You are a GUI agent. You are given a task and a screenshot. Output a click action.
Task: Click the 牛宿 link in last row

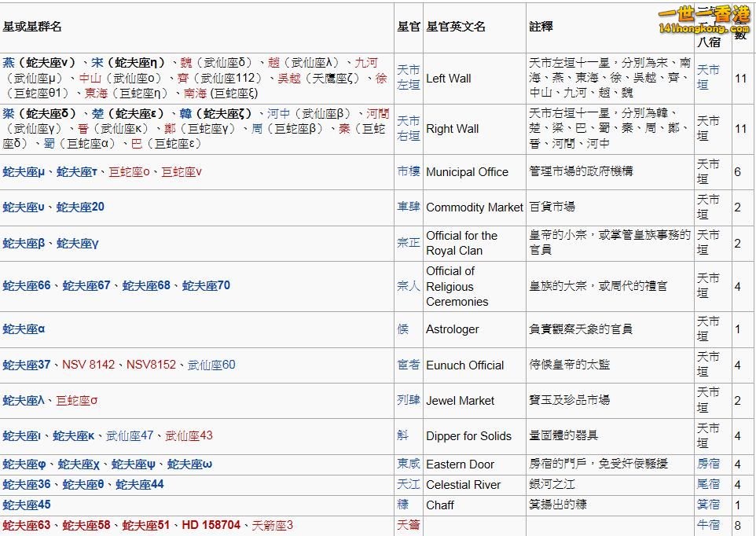pos(708,525)
